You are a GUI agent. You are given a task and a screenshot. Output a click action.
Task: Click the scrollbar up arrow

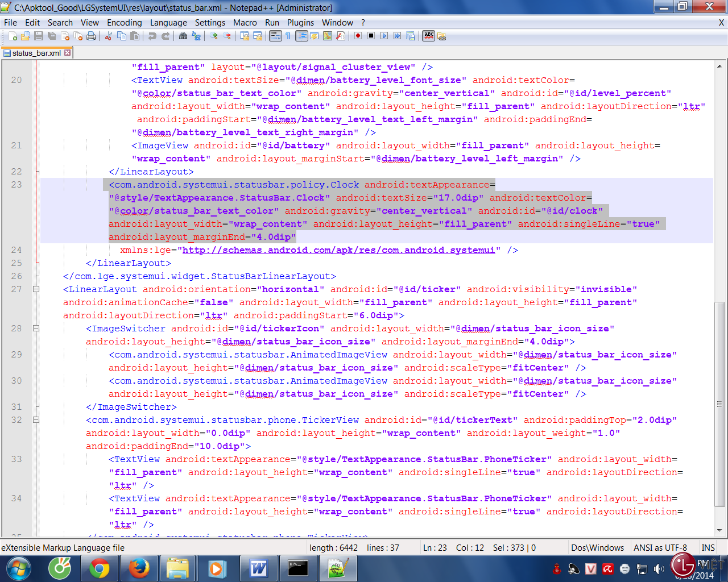719,65
